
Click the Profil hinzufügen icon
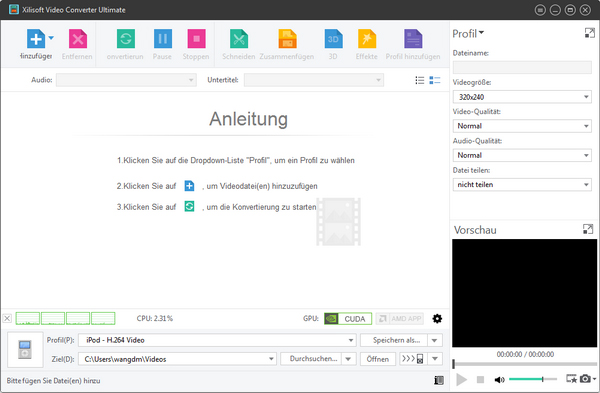click(x=413, y=39)
